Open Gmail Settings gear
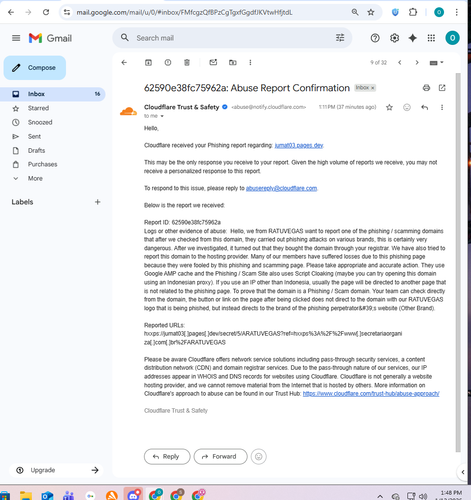Viewport: 471px width, 500px height. click(x=394, y=38)
